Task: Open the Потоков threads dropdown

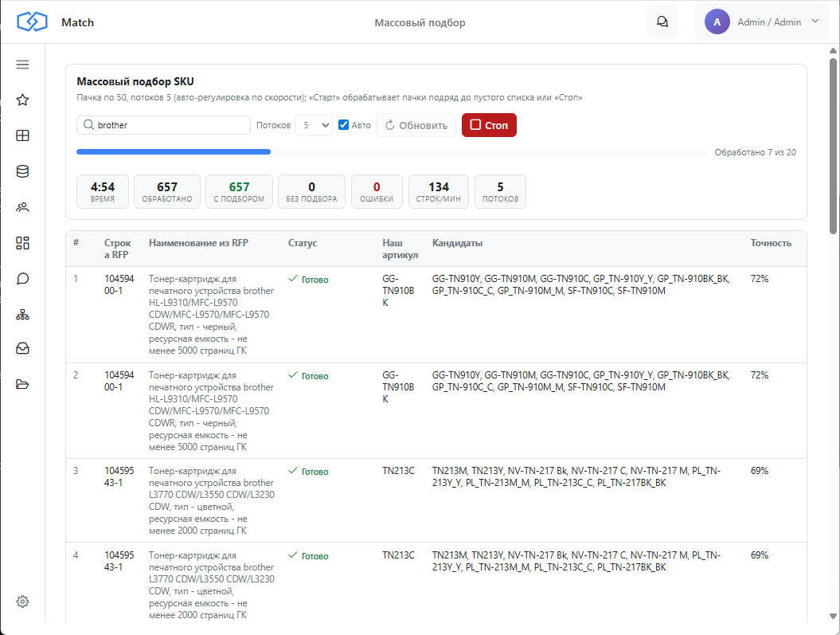Action: (314, 125)
